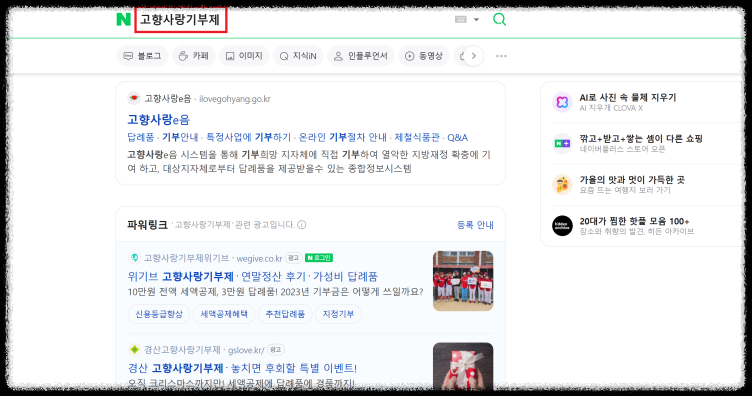Screen dimensions: 752x396
Task: Click the 광고 badge next to wegive.co.kr
Action: 294,258
